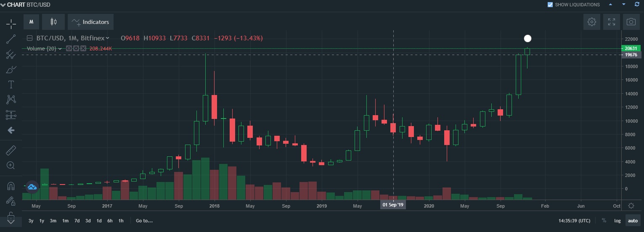Activate the zoom in magnifier tool
644x232 pixels.
(11, 165)
